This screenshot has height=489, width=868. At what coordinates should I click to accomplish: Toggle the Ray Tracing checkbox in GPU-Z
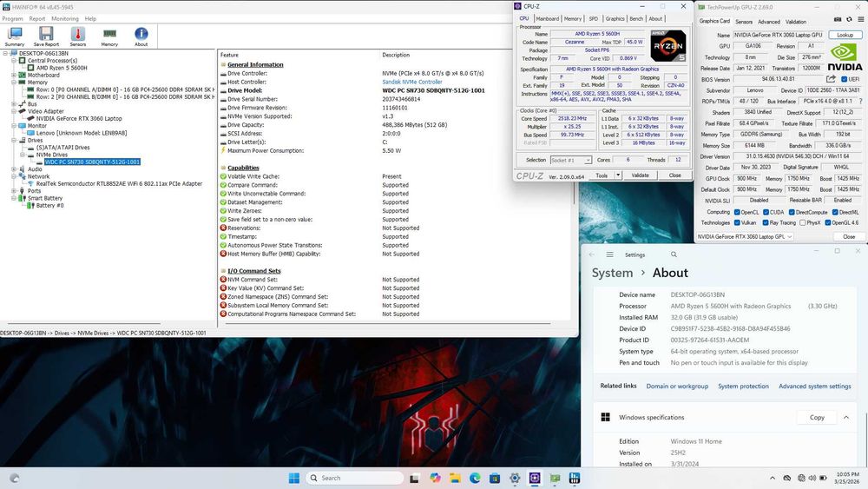766,222
